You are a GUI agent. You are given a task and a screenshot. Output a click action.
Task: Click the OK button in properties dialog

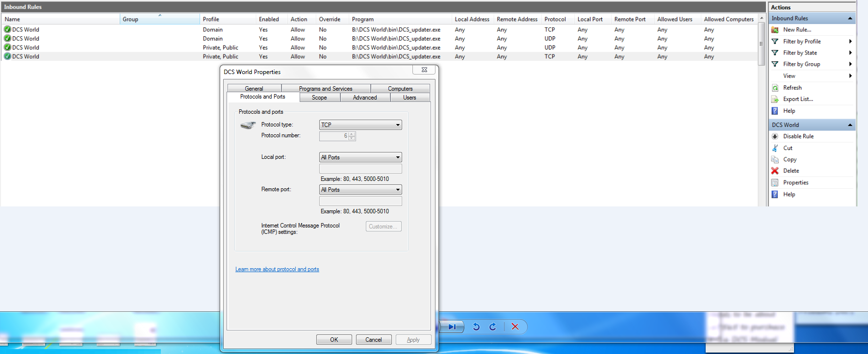[x=334, y=340]
